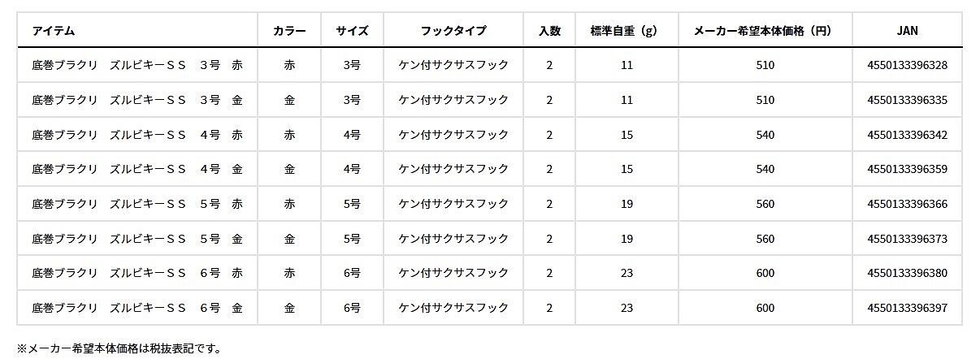Screen dimensions: 980x359
Task: Click the 標準自重（g） column header
Action: [626, 31]
